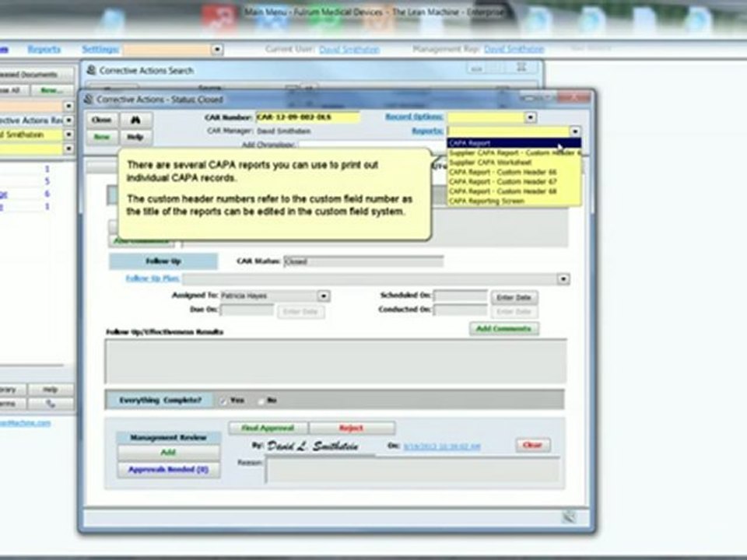Viewport: 747px width, 560px height.
Task: Click the green New button in the dialog
Action: pyautogui.click(x=102, y=137)
